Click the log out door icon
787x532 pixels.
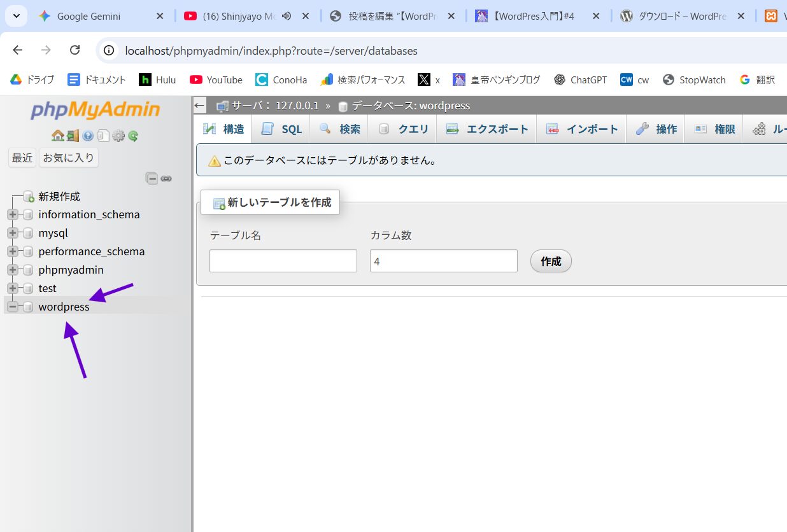coord(73,136)
